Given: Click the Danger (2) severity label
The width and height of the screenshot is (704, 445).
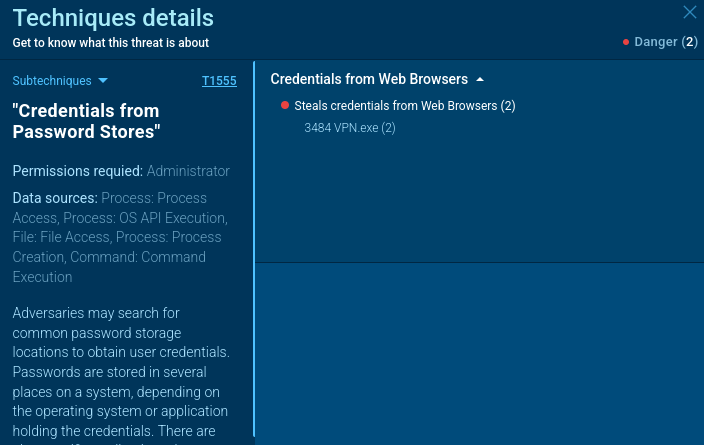Looking at the screenshot, I should [x=665, y=42].
